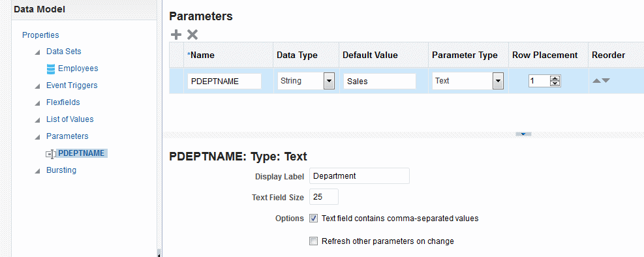Open the Data Type String dropdown
This screenshot has width=644, height=257.
tap(329, 82)
